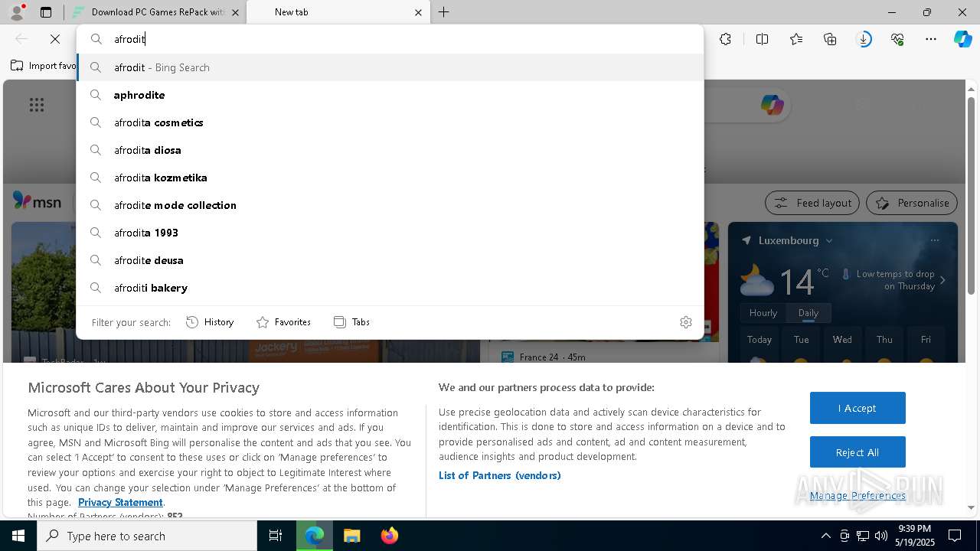Filter search by Tabs
The image size is (980, 551).
351,322
